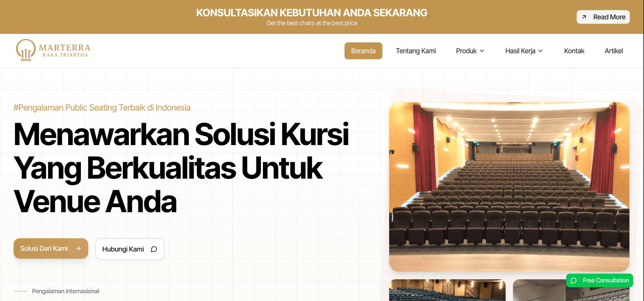Image resolution: width=644 pixels, height=301 pixels.
Task: Click the text 'Get the best chairs at the best price'
Action: click(312, 23)
